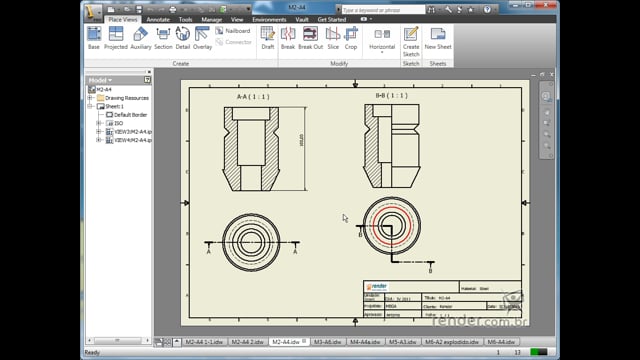Open the Manage ribbon tab
The height and width of the screenshot is (360, 640).
point(211,19)
